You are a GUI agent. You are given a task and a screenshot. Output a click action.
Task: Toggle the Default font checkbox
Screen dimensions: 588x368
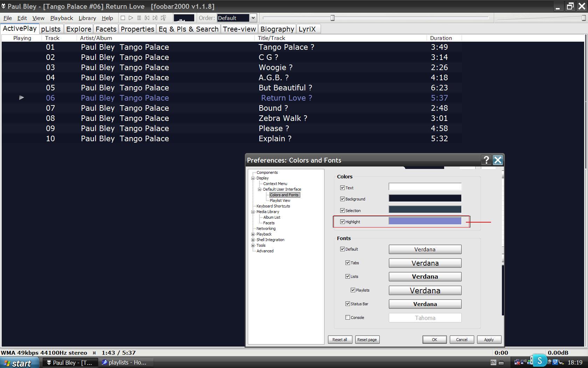point(343,249)
